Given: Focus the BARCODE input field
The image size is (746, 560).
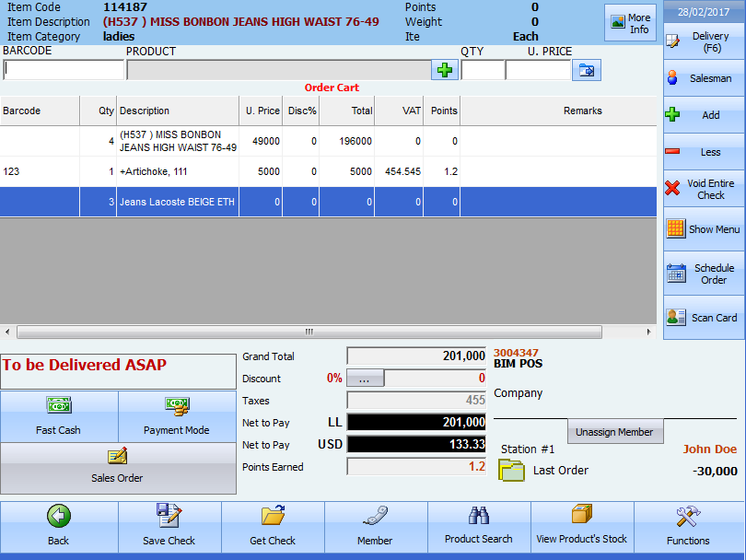Looking at the screenshot, I should [x=64, y=70].
